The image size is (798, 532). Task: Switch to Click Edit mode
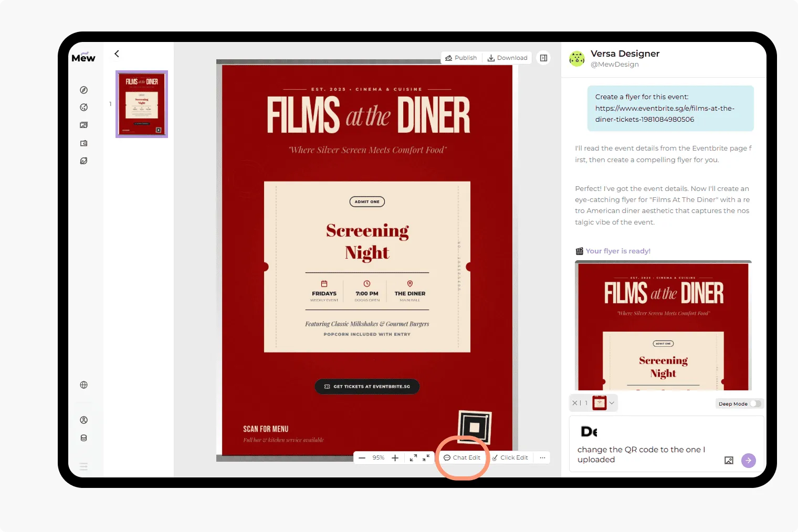coord(510,458)
